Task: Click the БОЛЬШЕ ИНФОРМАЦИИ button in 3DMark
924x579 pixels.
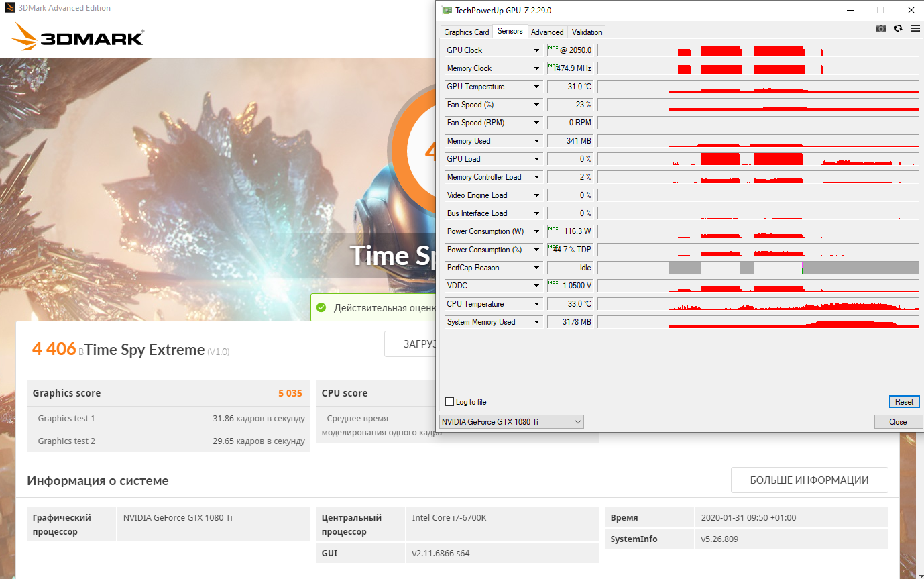Action: (x=809, y=480)
